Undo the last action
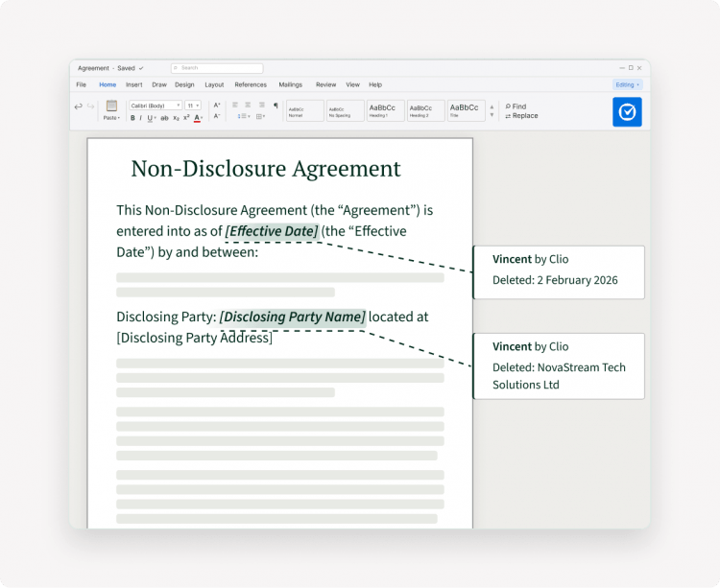Image resolution: width=720 pixels, height=588 pixels. pos(78,106)
